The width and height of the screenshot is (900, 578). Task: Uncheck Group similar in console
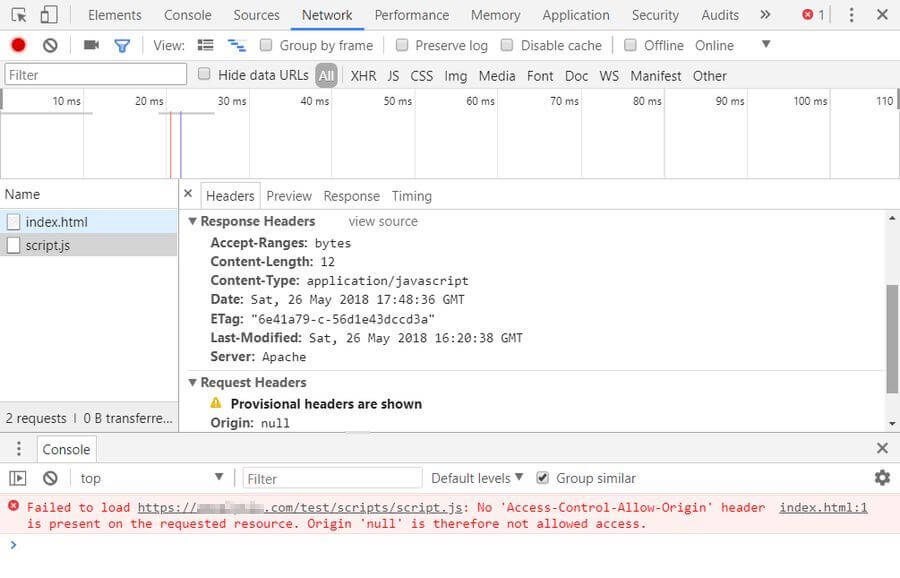542,478
